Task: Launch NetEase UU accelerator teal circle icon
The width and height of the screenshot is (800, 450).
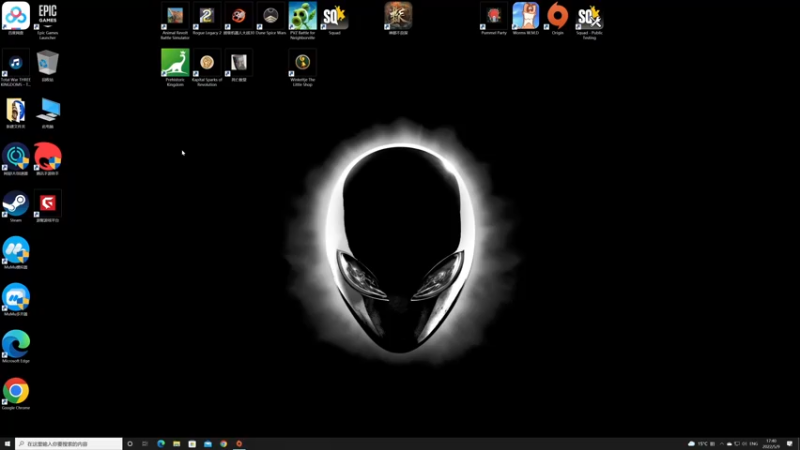Action: [16, 159]
